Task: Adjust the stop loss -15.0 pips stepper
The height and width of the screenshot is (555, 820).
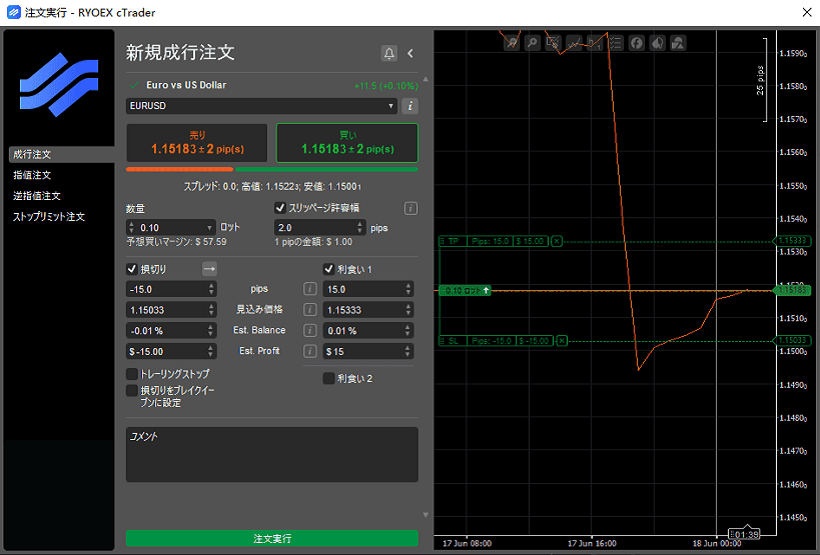Action: point(211,289)
